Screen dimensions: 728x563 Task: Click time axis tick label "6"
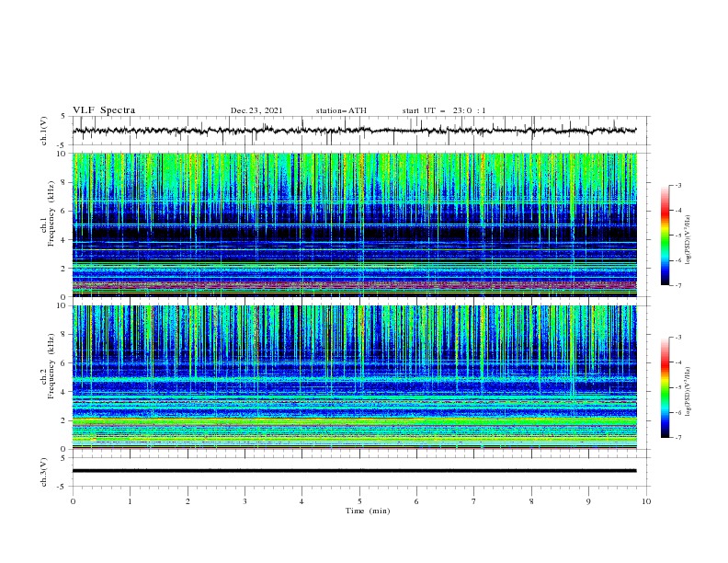coord(416,501)
